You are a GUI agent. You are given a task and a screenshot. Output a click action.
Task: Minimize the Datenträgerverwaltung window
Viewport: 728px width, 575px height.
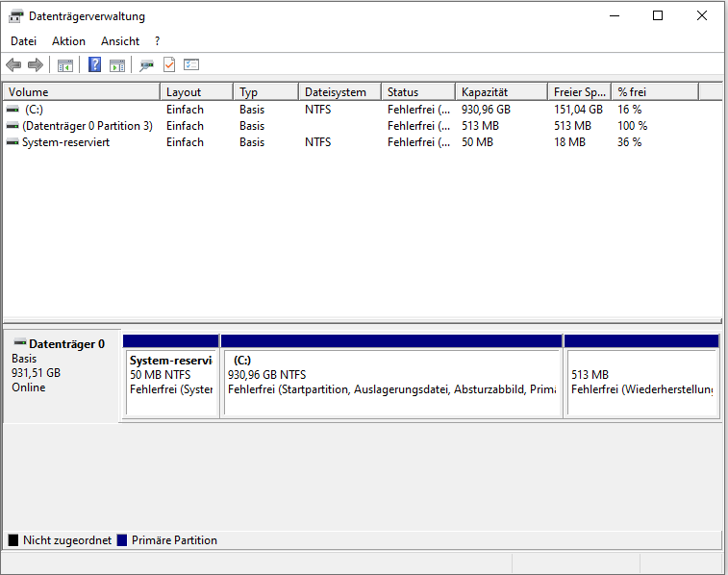coord(615,15)
